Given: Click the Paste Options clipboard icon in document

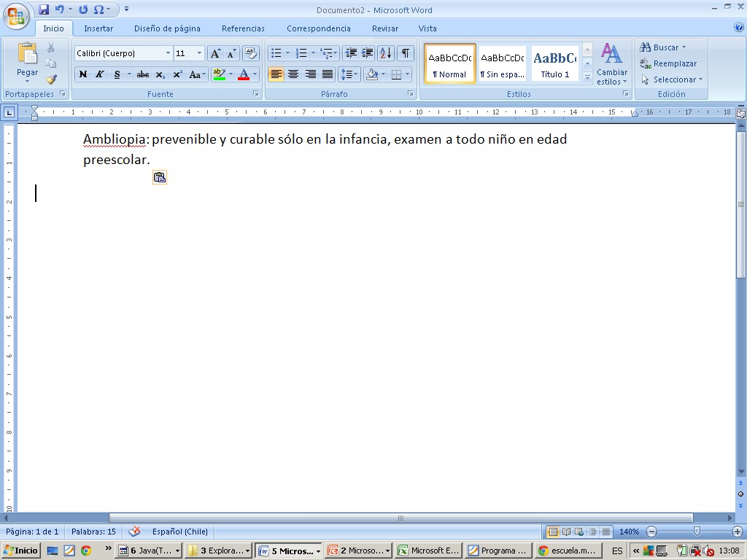Looking at the screenshot, I should tap(159, 177).
